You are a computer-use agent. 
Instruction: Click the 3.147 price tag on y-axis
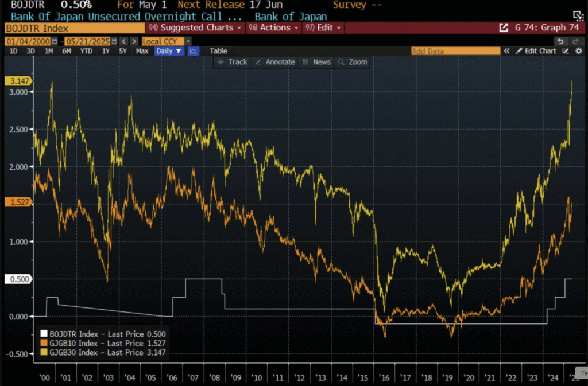pyautogui.click(x=19, y=81)
